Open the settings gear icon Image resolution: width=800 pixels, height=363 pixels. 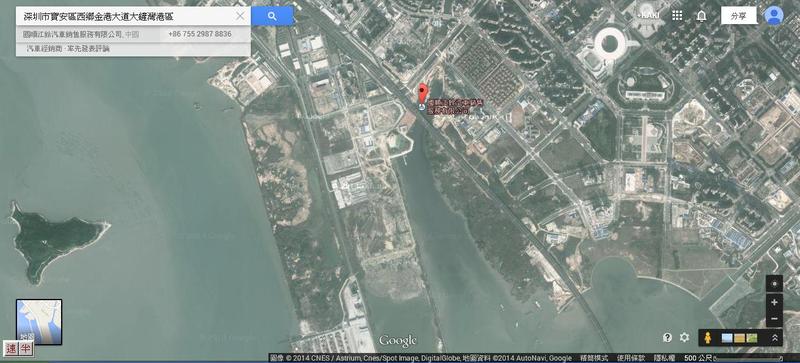tap(684, 337)
